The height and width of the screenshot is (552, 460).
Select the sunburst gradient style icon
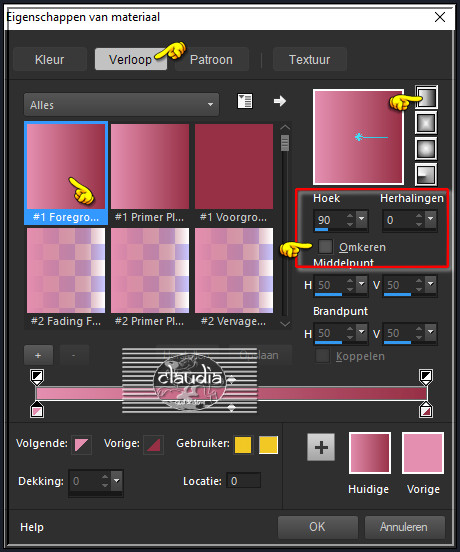pyautogui.click(x=426, y=149)
